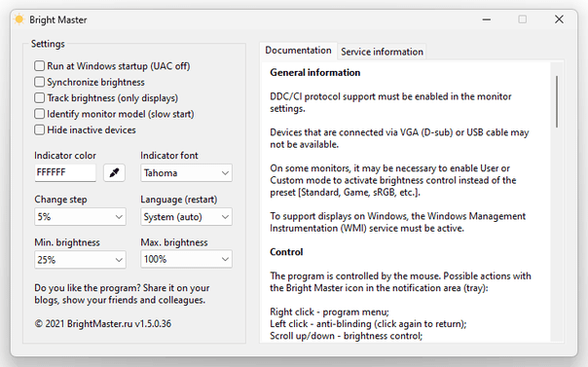The image size is (588, 367).
Task: Open the Indicator font Tahoma dropdown
Action: pyautogui.click(x=186, y=173)
